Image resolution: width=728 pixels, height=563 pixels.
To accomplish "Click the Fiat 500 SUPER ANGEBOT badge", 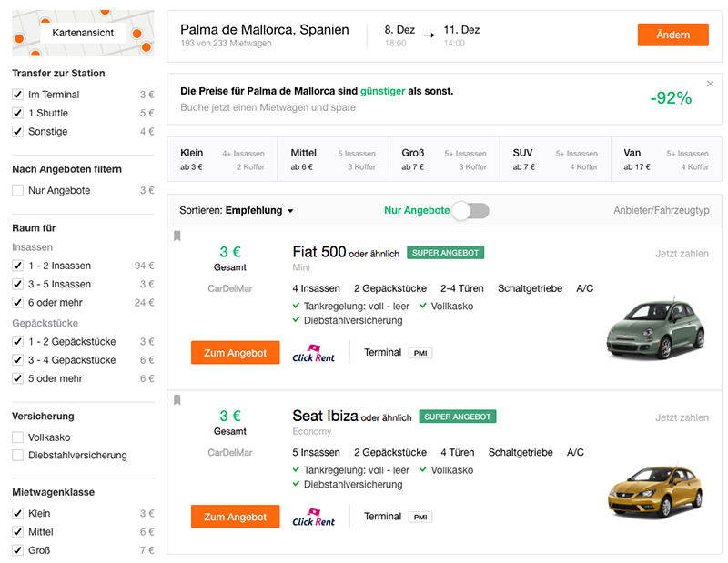I will tap(445, 253).
